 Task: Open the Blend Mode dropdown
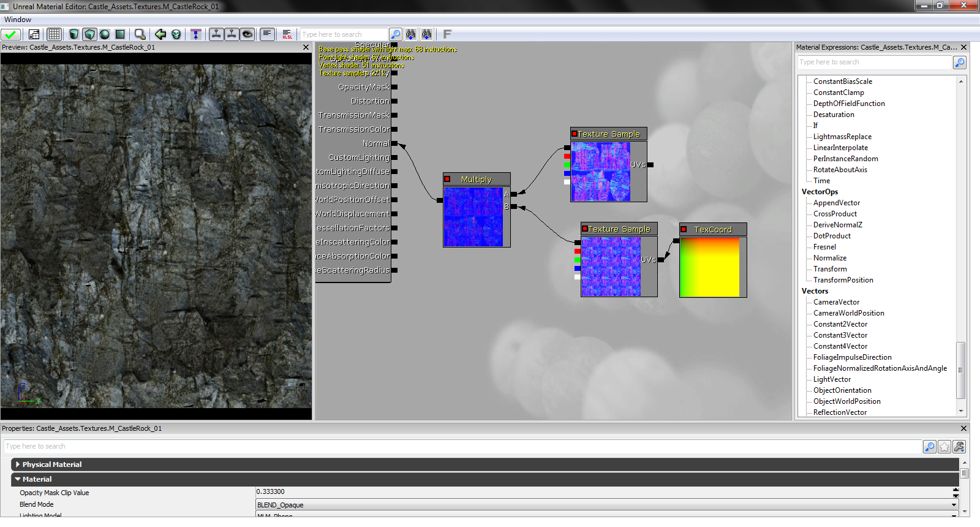click(x=954, y=505)
